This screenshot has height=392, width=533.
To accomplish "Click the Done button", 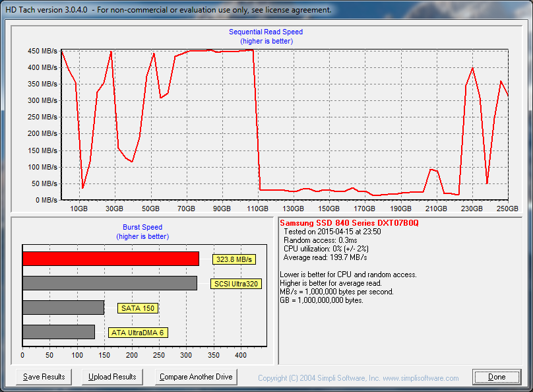I will coord(497,377).
